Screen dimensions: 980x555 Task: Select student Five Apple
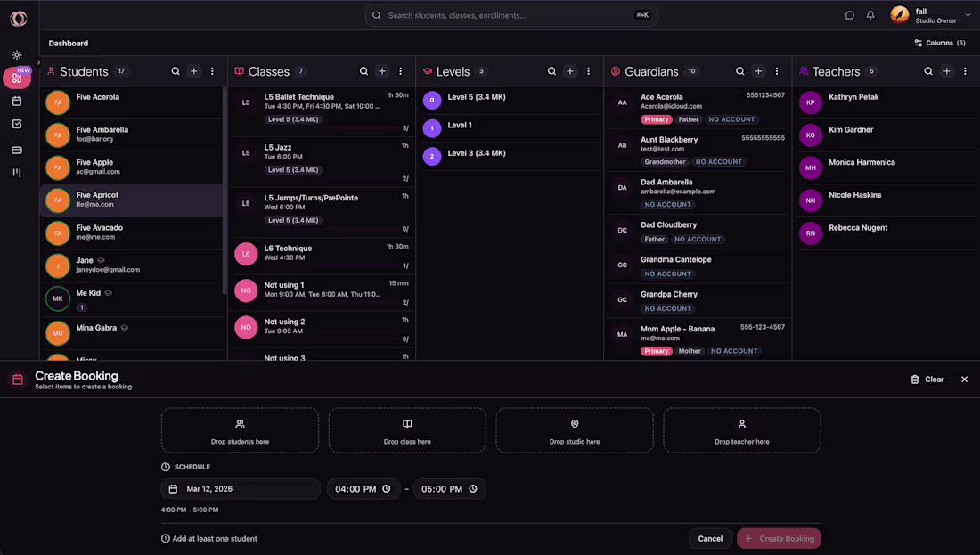pos(132,167)
